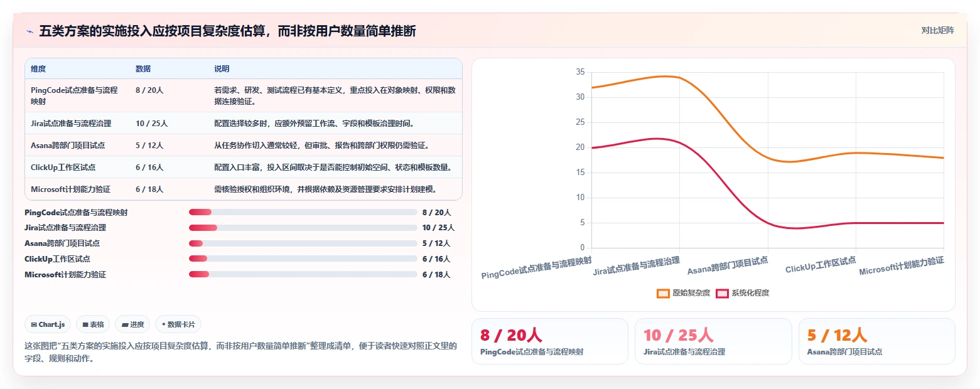The image size is (980, 389).
Task: Click the PingCode label on chart x-axis
Action: (x=536, y=268)
